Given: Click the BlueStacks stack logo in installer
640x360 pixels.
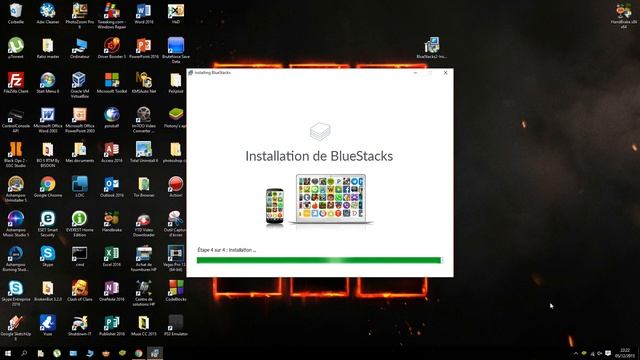Looking at the screenshot, I should [x=320, y=131].
